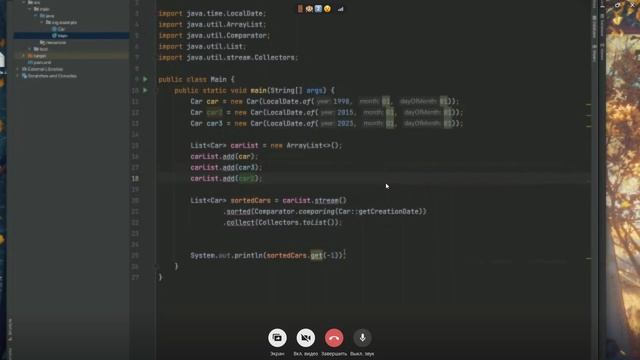
Task: Click ArrayList<>() constructor call
Action: pos(314,145)
